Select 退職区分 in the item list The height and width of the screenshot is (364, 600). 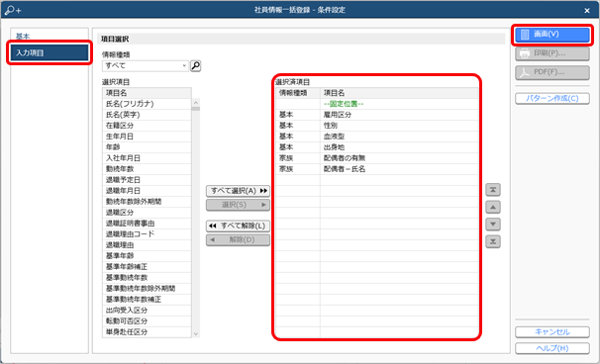pyautogui.click(x=147, y=213)
